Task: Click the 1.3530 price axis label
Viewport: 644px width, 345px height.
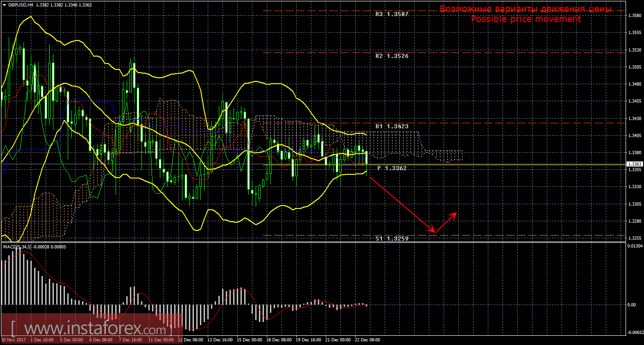Action: click(x=634, y=50)
